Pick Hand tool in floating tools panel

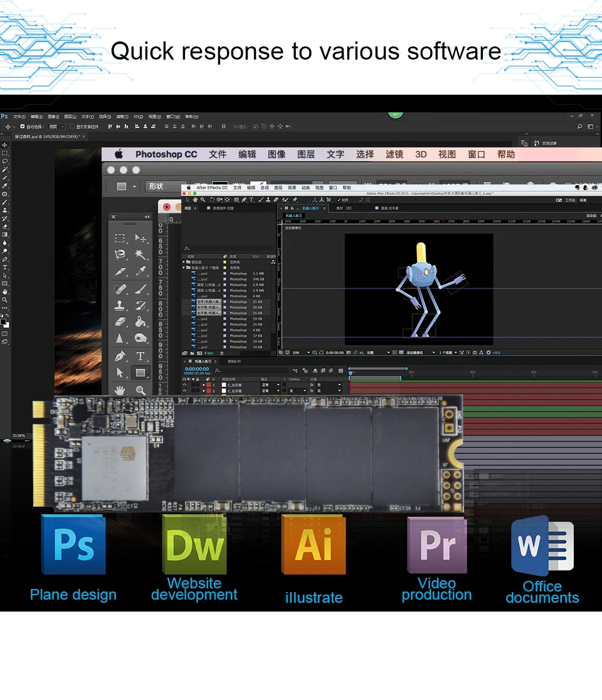(x=120, y=390)
